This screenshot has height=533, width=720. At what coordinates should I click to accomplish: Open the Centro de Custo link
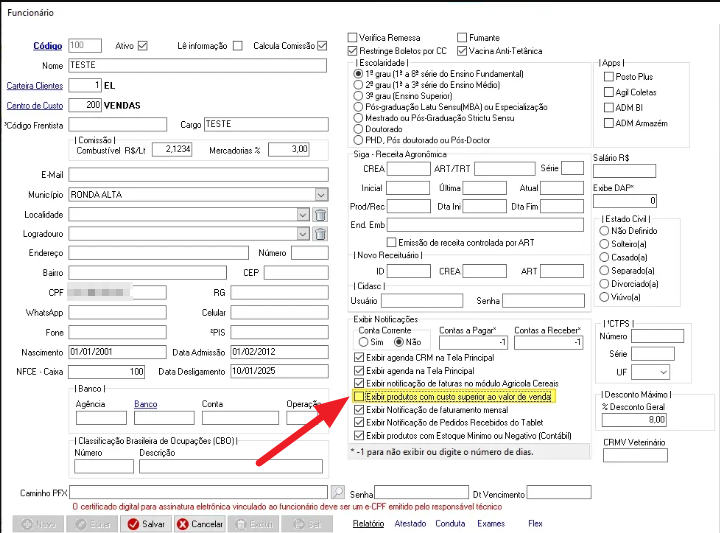click(35, 105)
